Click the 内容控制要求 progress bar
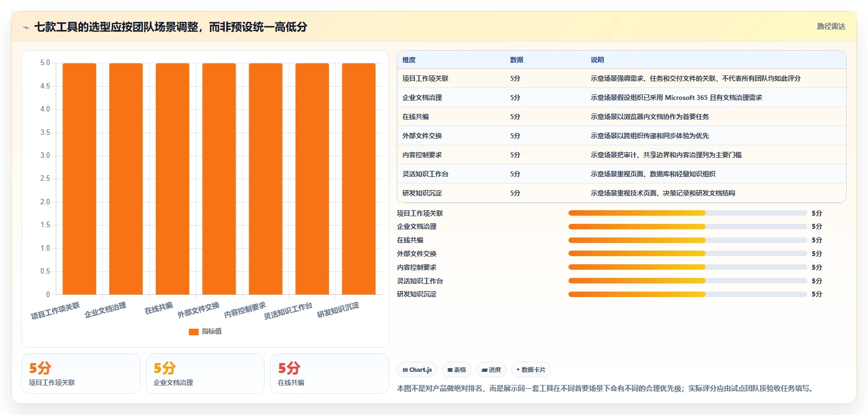The height and width of the screenshot is (415, 868). pos(688,267)
